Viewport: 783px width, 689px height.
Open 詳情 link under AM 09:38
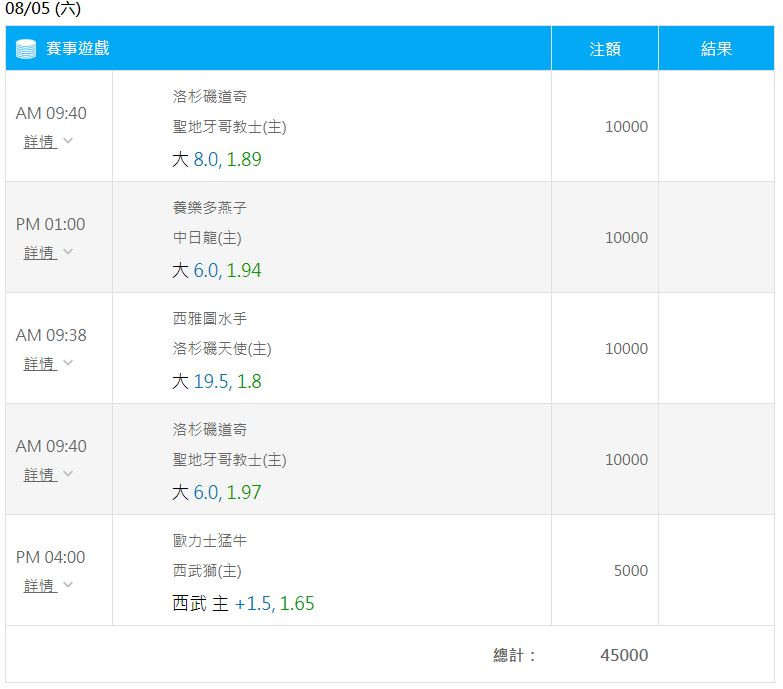pos(40,364)
